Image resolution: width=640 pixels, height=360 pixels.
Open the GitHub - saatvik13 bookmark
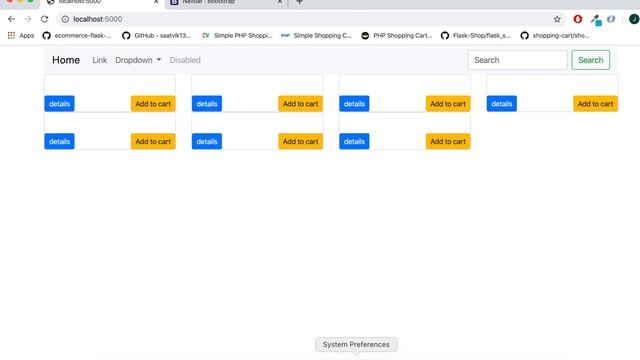pos(157,36)
